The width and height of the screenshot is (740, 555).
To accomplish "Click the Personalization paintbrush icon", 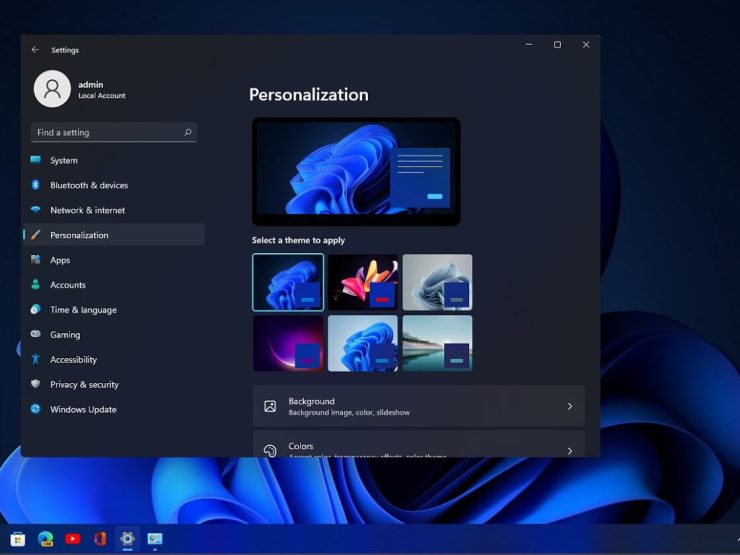I will tap(35, 235).
